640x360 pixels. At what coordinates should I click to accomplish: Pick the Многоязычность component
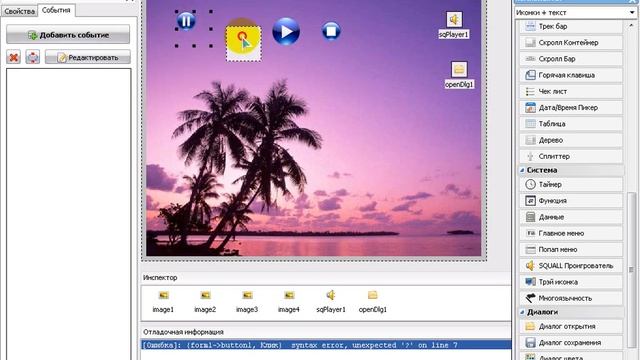tap(571, 298)
